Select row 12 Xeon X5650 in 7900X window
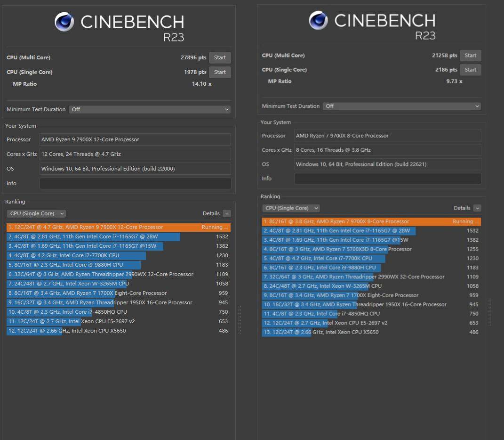 119,331
